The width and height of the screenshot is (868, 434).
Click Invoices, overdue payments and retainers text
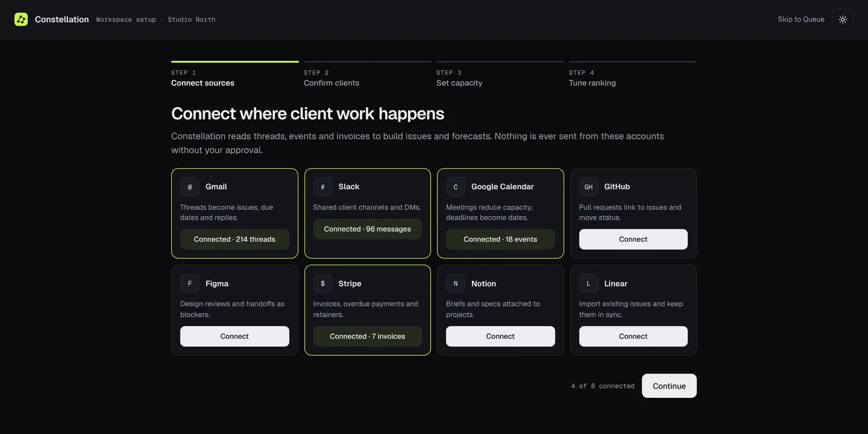coord(366,309)
